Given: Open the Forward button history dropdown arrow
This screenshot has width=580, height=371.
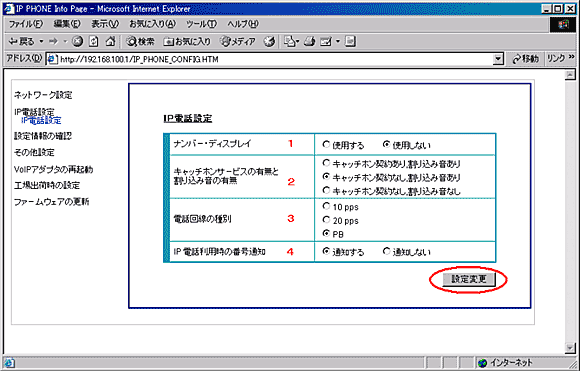Looking at the screenshot, I should point(65,41).
